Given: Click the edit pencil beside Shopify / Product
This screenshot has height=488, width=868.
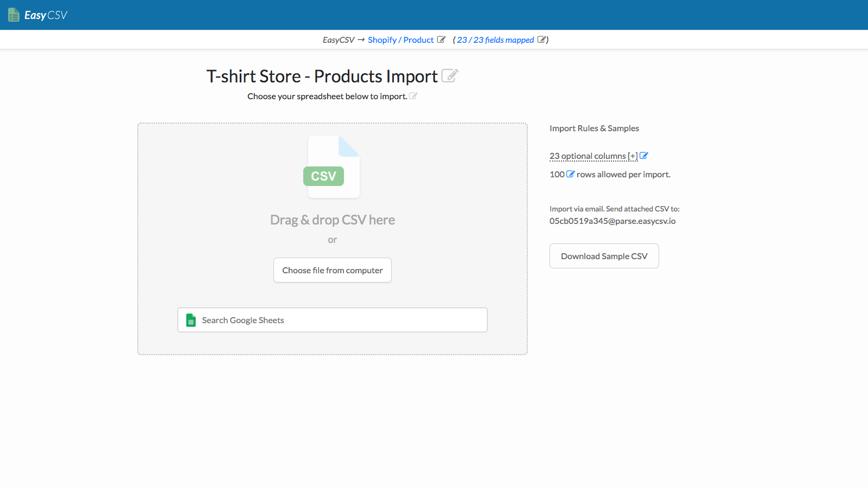Looking at the screenshot, I should pyautogui.click(x=442, y=40).
